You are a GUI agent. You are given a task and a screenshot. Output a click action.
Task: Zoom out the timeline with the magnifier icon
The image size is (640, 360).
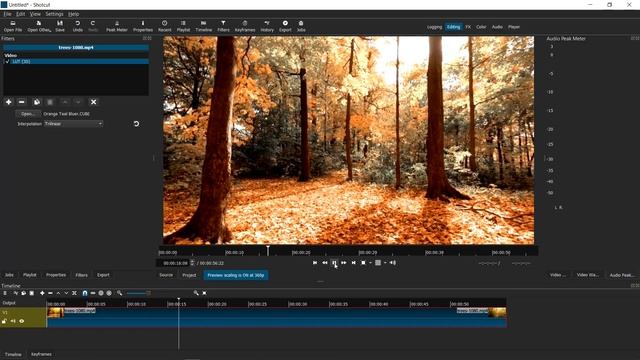[x=119, y=293]
